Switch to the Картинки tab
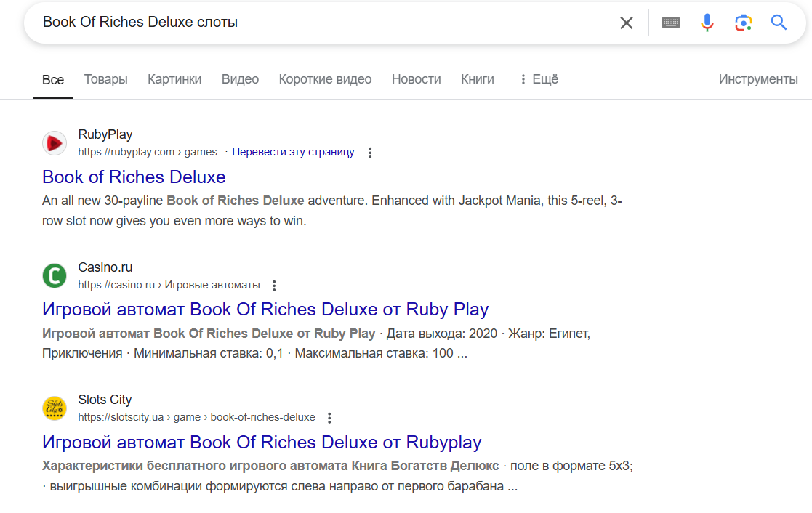Viewport: 812px width, 513px height. click(x=174, y=79)
